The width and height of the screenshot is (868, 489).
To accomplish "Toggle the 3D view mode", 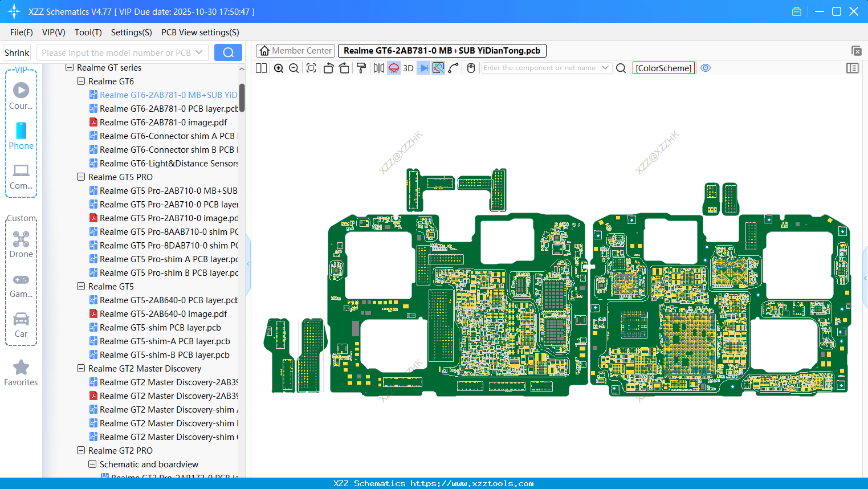I will click(x=408, y=68).
